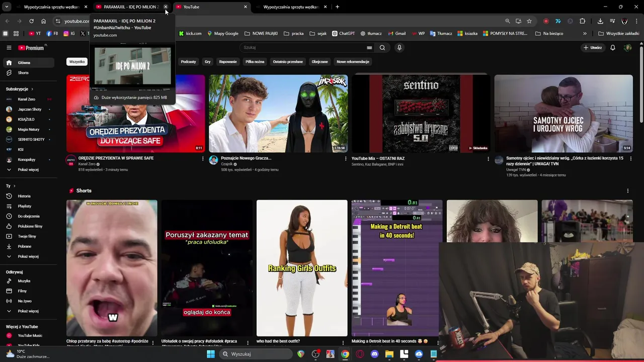Open Mapy Google bookmark
The image size is (644, 362).
(223, 34)
